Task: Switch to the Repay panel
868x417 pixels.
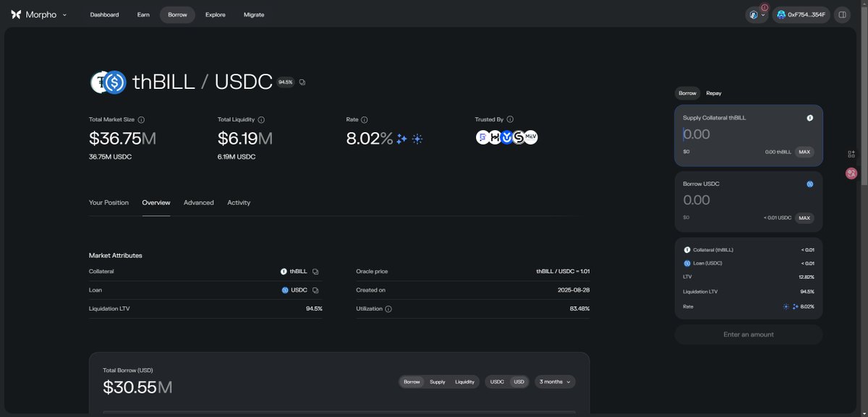Action: (x=713, y=93)
